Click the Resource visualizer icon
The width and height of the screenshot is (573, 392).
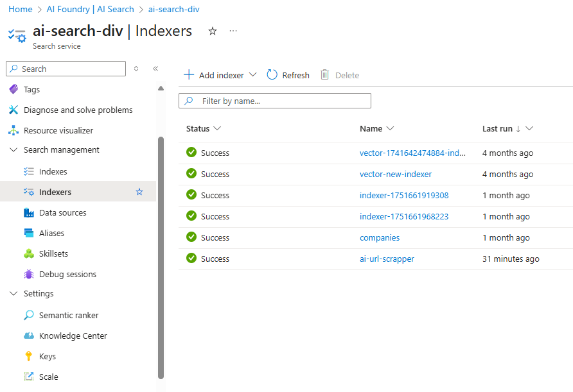click(x=13, y=130)
